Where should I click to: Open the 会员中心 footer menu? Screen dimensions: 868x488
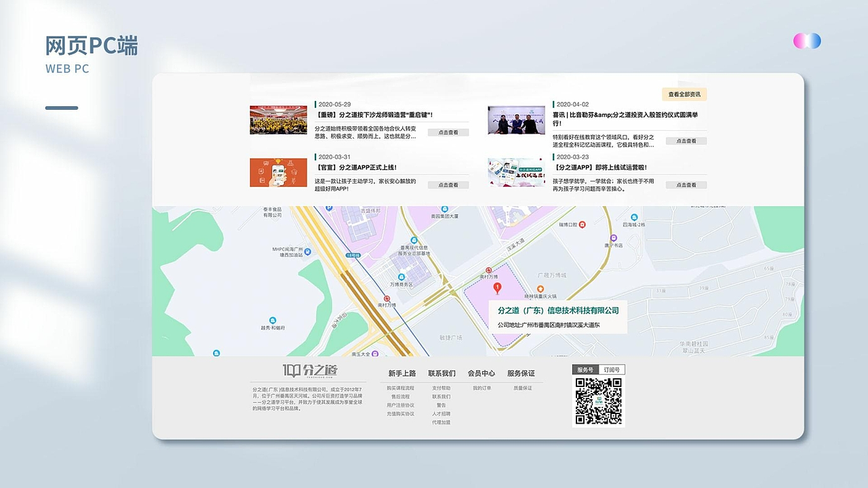pyautogui.click(x=481, y=373)
